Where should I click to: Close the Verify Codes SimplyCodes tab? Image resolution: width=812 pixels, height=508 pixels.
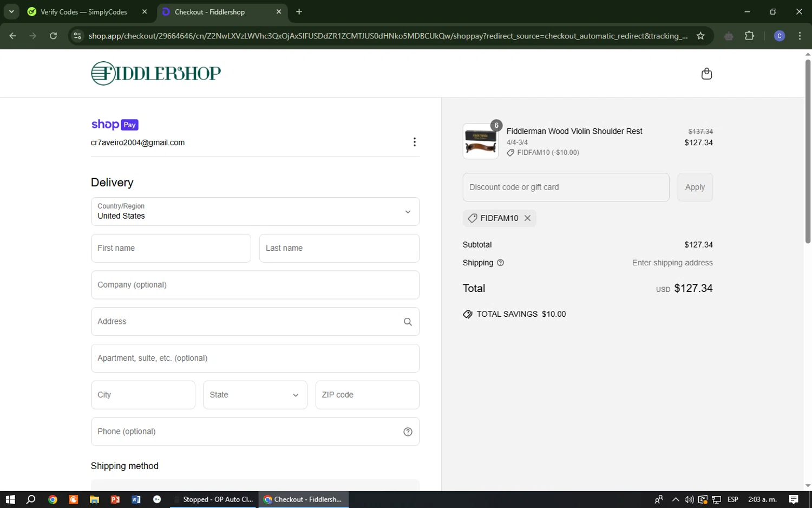pos(145,11)
